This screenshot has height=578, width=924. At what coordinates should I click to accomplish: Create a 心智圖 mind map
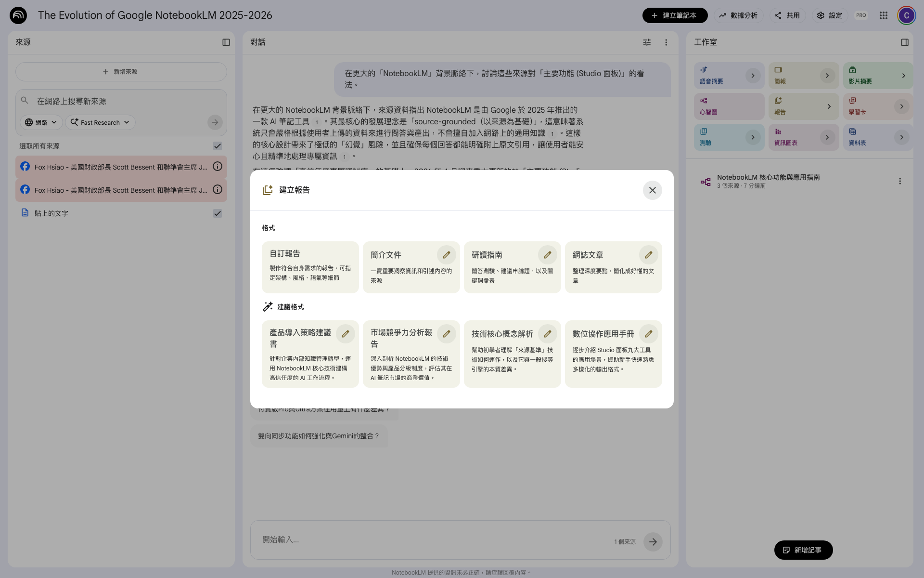(x=729, y=106)
